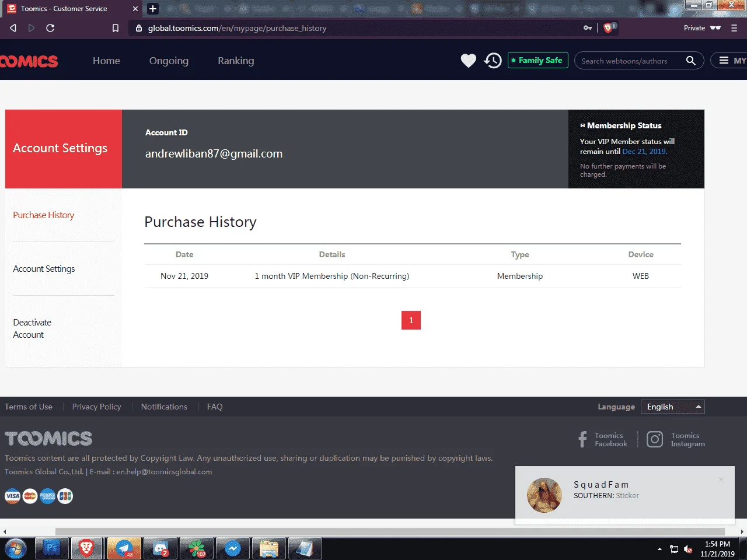The image size is (747, 560).
Task: Click the footer Toomics logo
Action: tap(48, 439)
